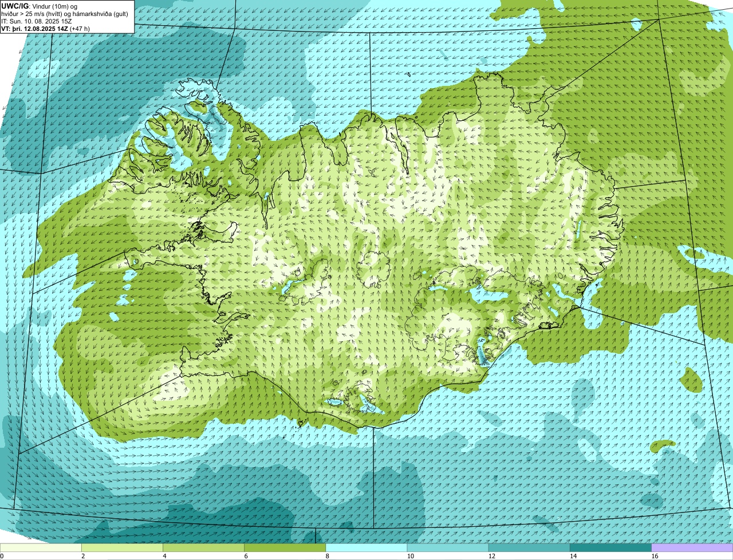Image resolution: width=733 pixels, height=560 pixels.
Task: Click the "UWC/IG: Vindur (10m) og" title line
Action: click(40, 6)
